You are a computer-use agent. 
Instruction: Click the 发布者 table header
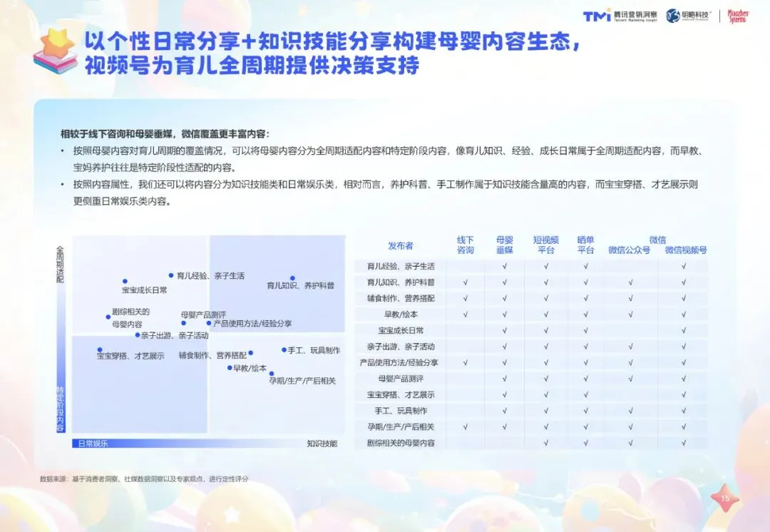(x=401, y=245)
